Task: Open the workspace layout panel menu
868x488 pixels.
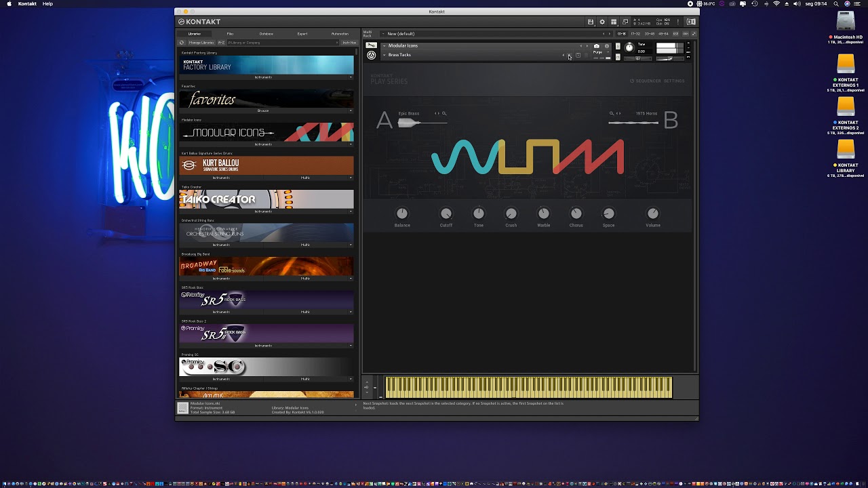Action: click(x=614, y=22)
